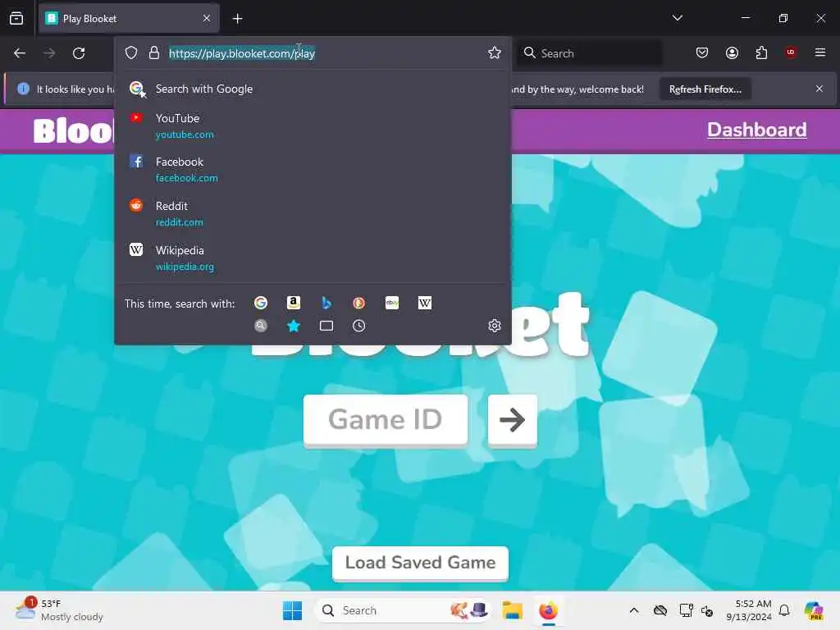
Task: Click the grey magnifier search engine icon
Action: [261, 326]
